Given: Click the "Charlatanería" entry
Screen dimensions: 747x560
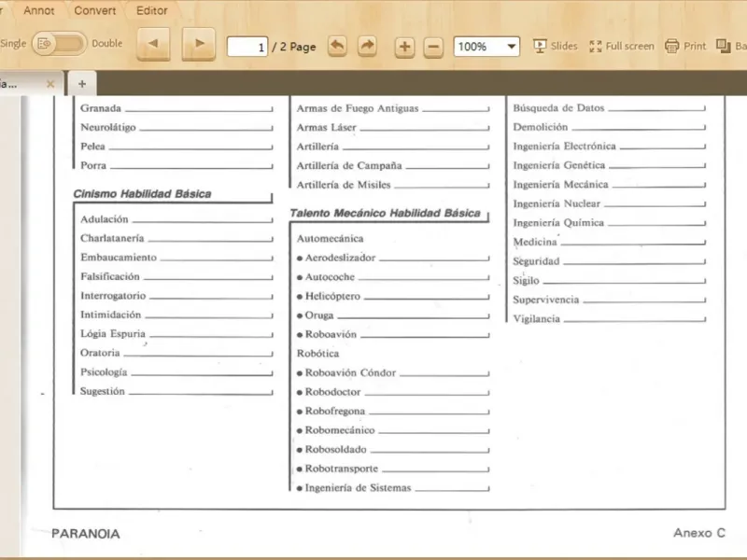Looking at the screenshot, I should click(176, 238).
